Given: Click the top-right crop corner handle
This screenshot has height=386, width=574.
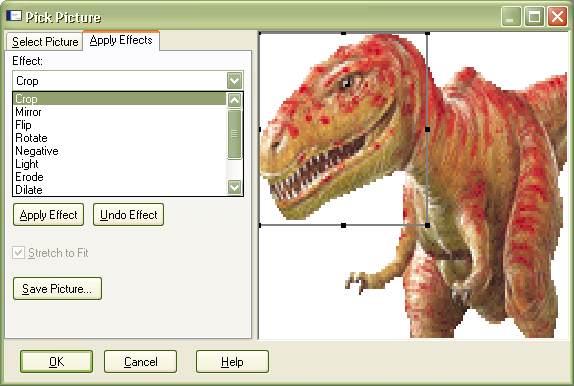Looking at the screenshot, I should [427, 33].
